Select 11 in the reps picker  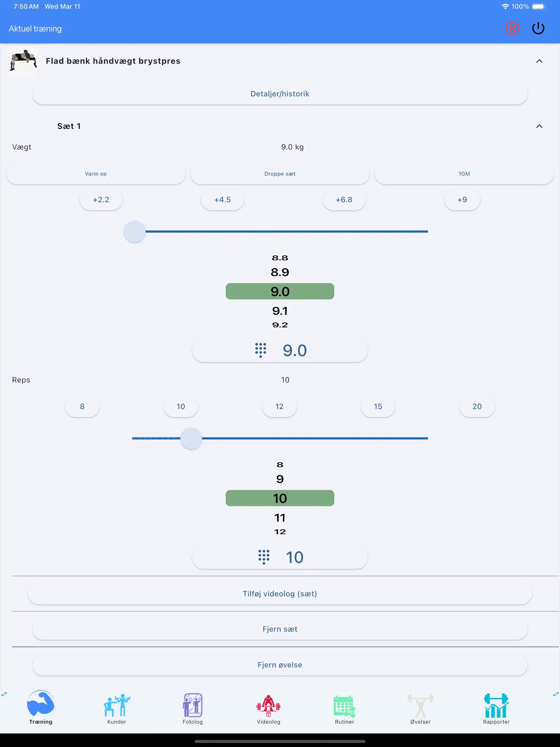(280, 518)
